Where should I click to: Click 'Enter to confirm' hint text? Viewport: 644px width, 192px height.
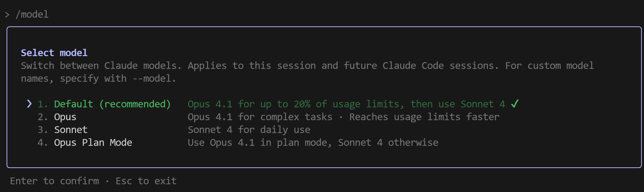tap(54, 181)
